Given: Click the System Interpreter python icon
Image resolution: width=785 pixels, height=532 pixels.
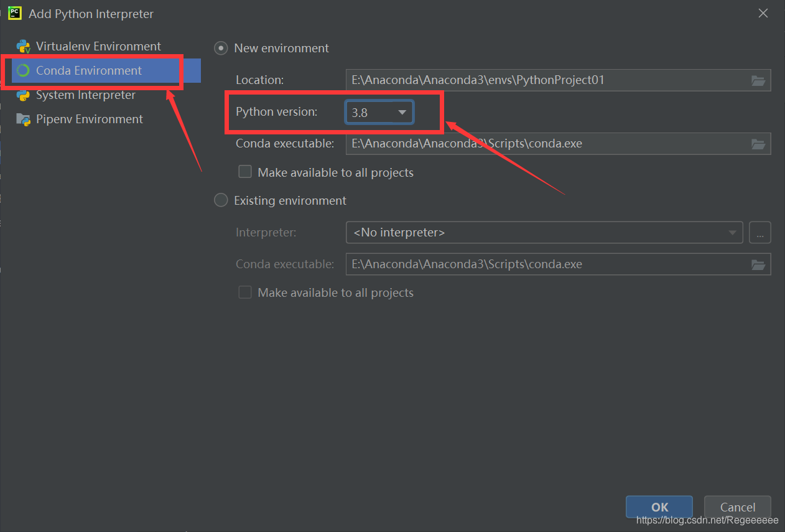Looking at the screenshot, I should click(x=23, y=95).
